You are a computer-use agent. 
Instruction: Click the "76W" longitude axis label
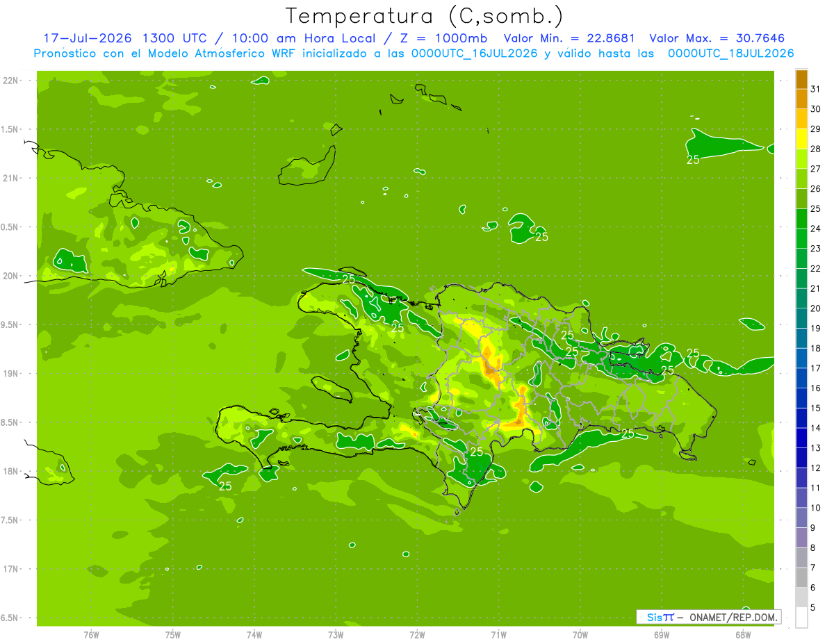[x=91, y=635]
